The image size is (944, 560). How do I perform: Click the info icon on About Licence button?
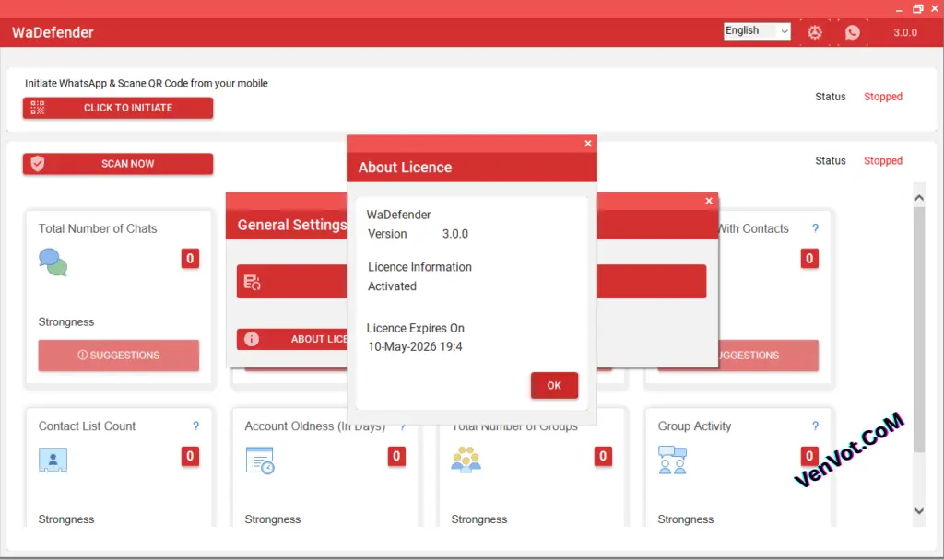pos(251,339)
